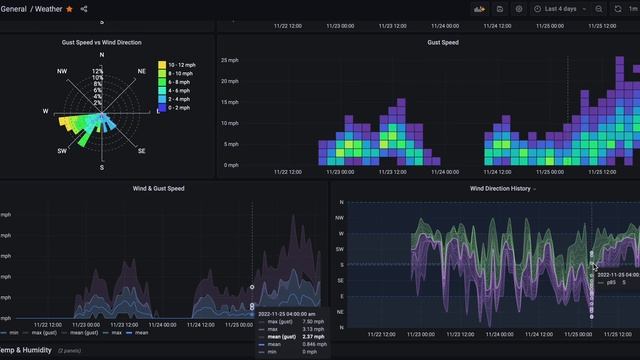Click the "(2 panels)" text

[x=69, y=351]
